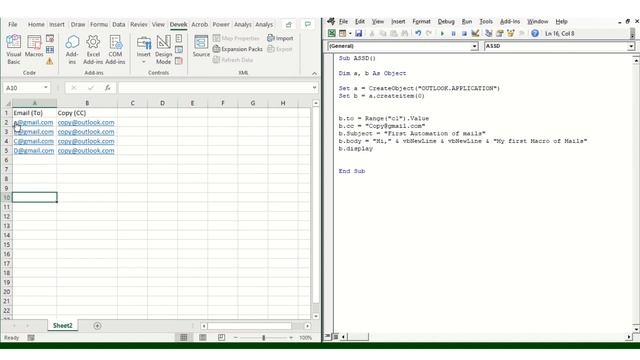Switch to Normal view in status bar

(x=184, y=338)
